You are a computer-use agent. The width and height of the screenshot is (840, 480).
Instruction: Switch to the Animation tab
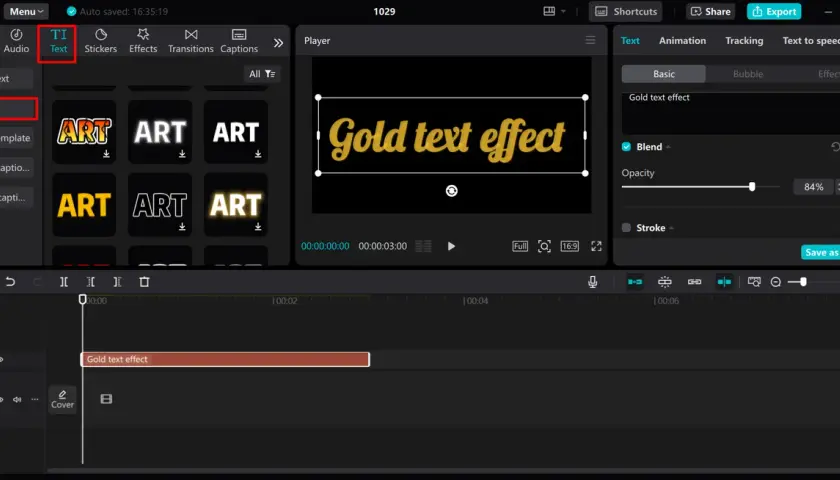682,41
